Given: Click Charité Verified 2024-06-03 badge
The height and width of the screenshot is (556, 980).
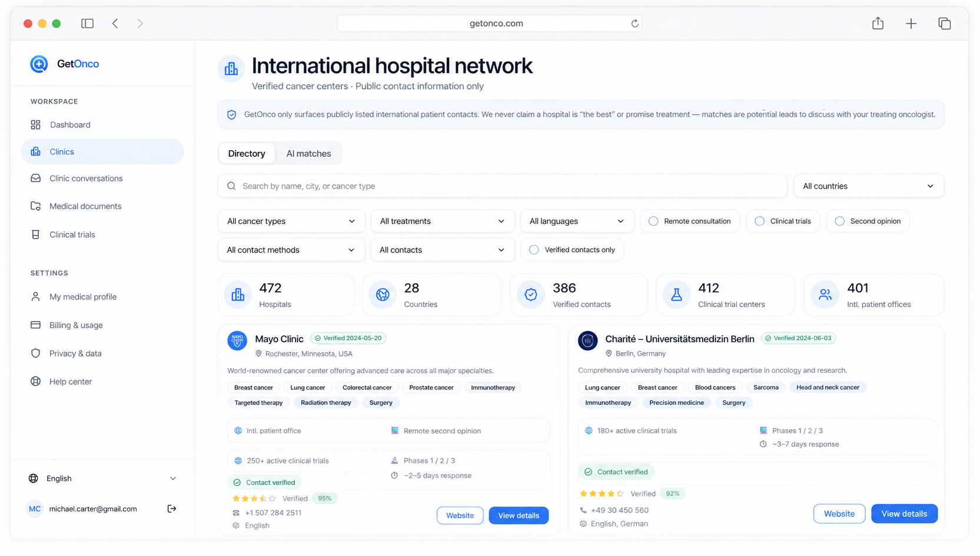Looking at the screenshot, I should click(798, 338).
